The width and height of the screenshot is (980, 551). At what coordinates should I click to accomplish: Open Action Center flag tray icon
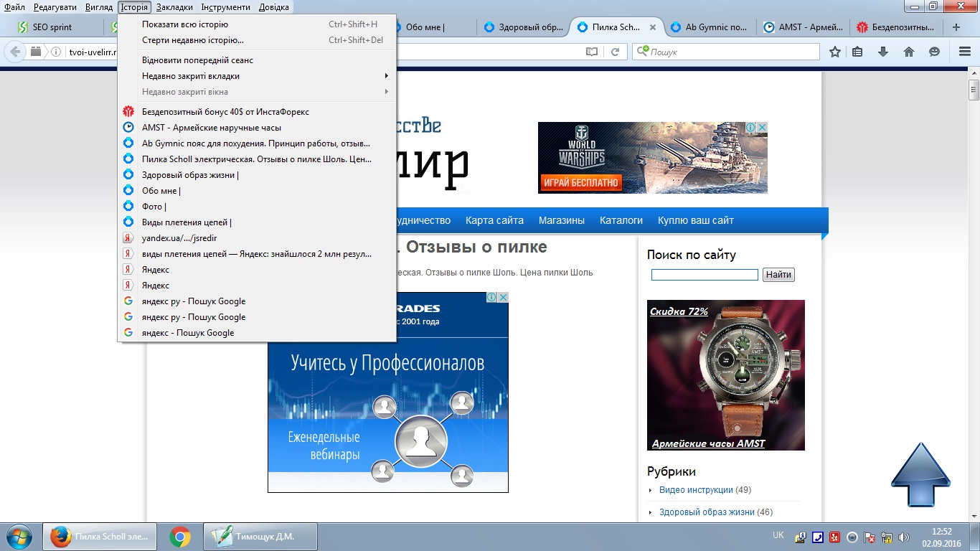point(870,537)
